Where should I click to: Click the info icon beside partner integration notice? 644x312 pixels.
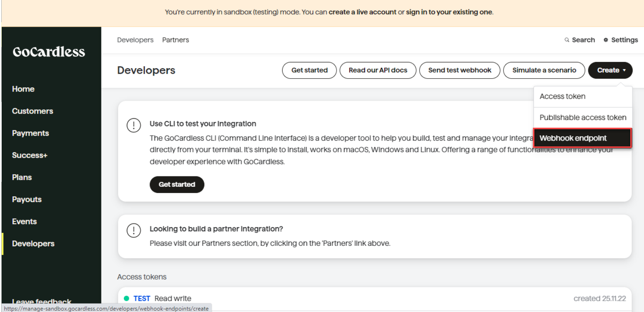(133, 230)
